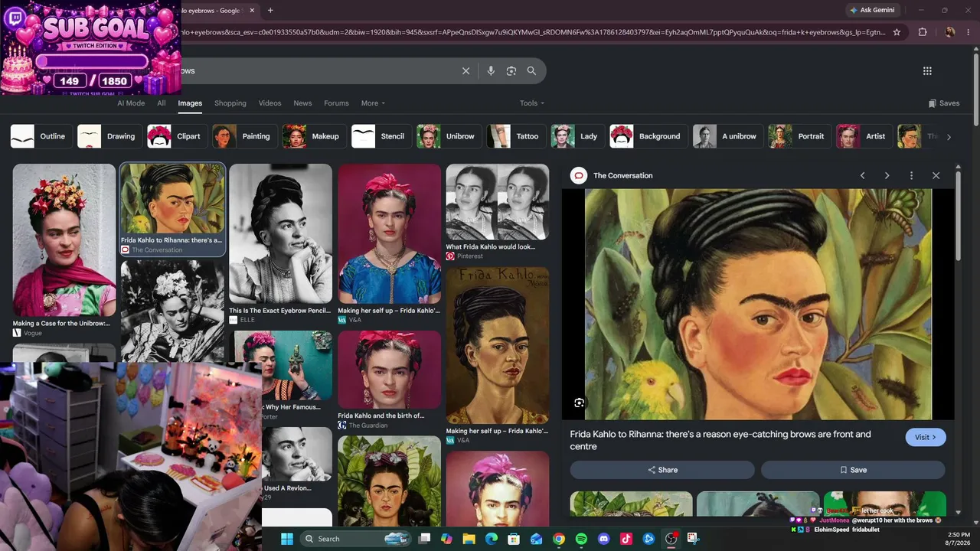Select the Tattoo filter chip
The width and height of the screenshot is (980, 551).
516,136
